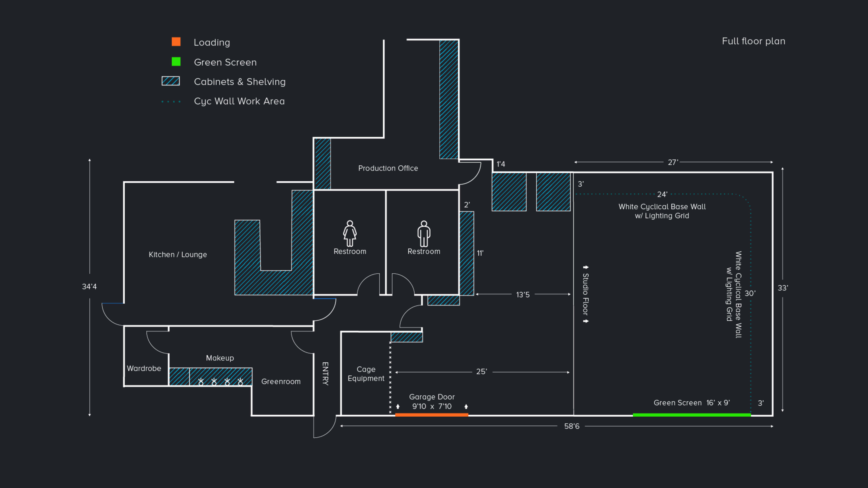Click the green Green Screen legend square
This screenshot has height=488, width=868.
pos(176,62)
